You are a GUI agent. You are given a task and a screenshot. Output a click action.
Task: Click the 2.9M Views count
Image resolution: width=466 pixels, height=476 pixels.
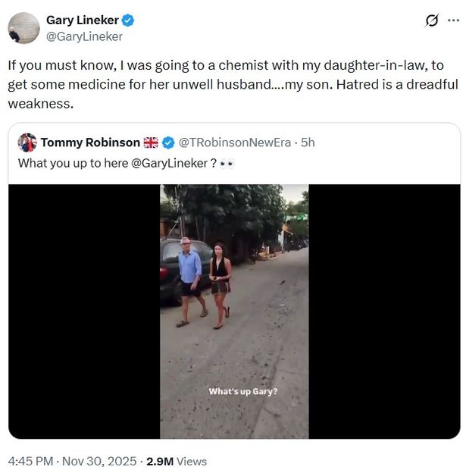click(177, 462)
